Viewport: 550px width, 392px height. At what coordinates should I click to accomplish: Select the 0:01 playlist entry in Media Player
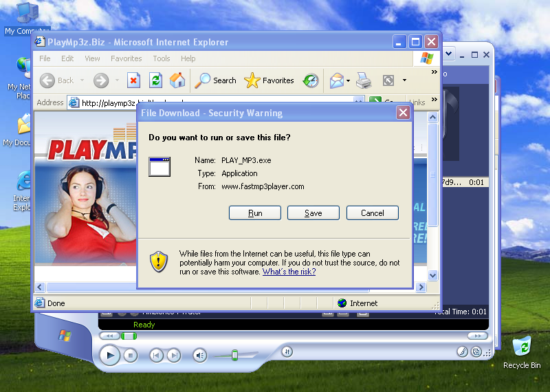465,182
